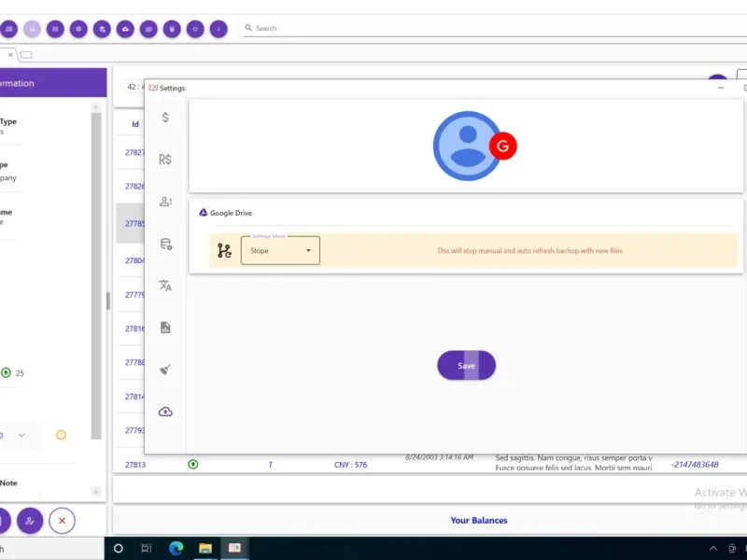
Task: Click the CNY : 576 cell
Action: (351, 465)
